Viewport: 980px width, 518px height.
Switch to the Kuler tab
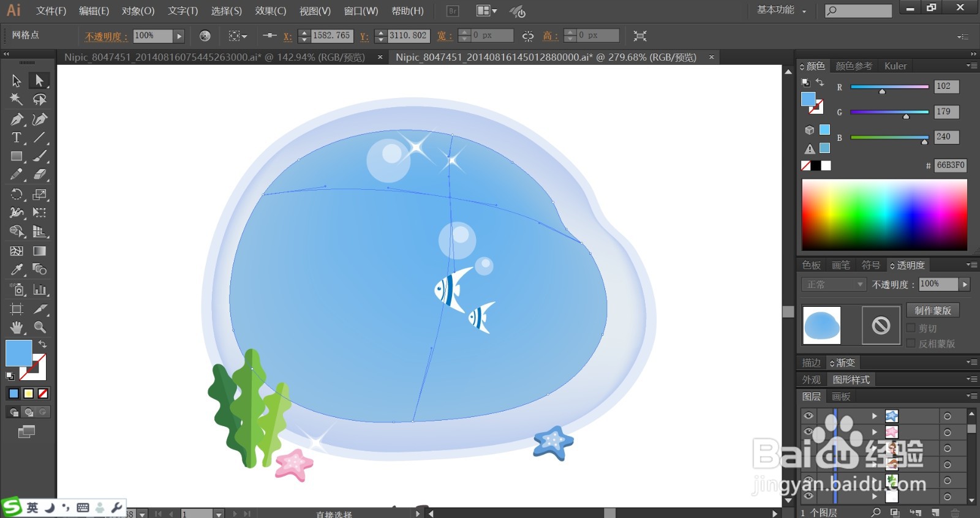point(895,66)
